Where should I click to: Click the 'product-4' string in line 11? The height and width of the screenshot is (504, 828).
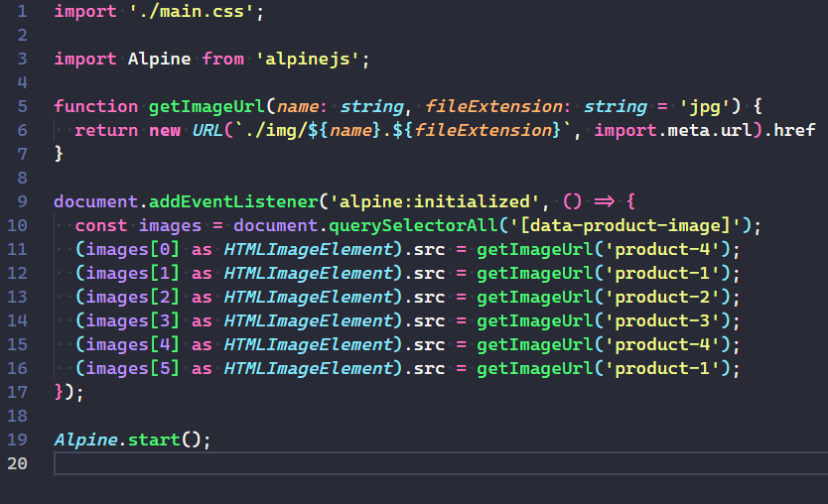tap(663, 249)
